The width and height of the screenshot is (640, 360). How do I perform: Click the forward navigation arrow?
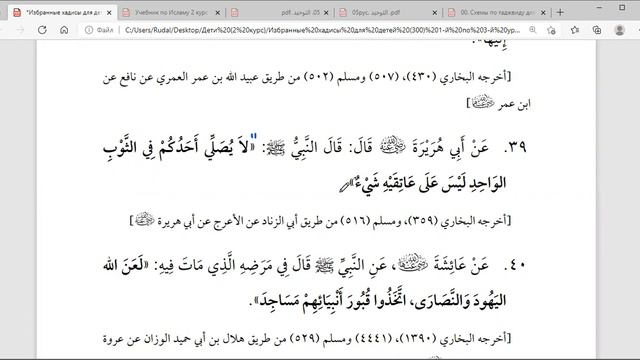pos(20,30)
